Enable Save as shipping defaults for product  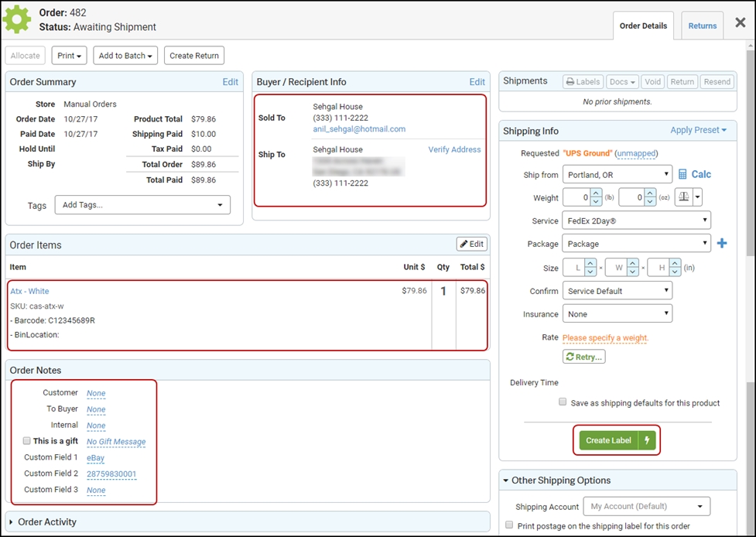[x=563, y=402]
